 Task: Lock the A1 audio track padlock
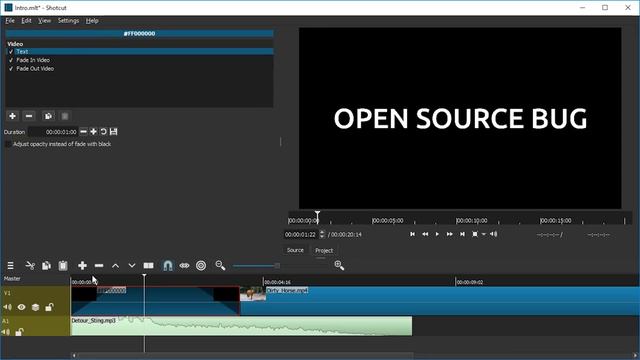point(19,332)
